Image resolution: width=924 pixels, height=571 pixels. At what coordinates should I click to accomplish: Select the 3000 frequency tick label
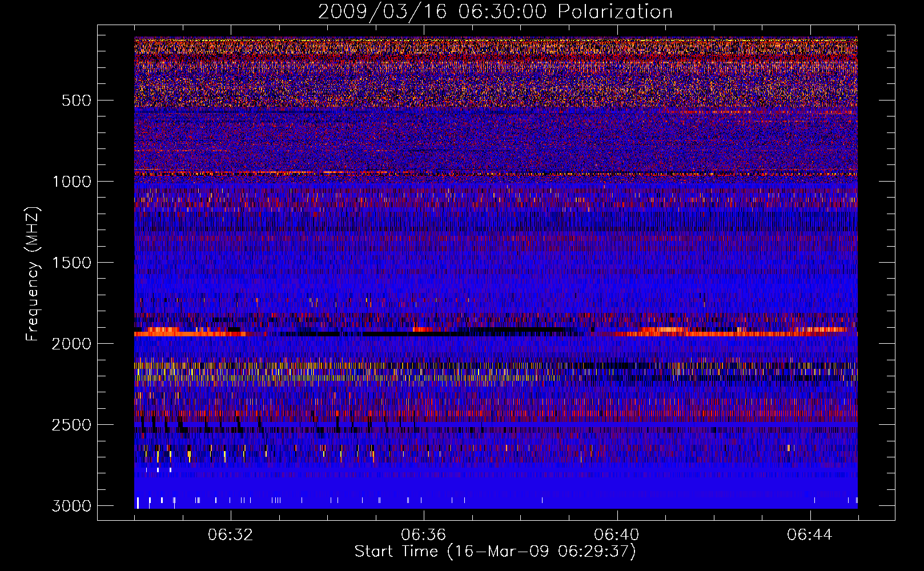(71, 506)
